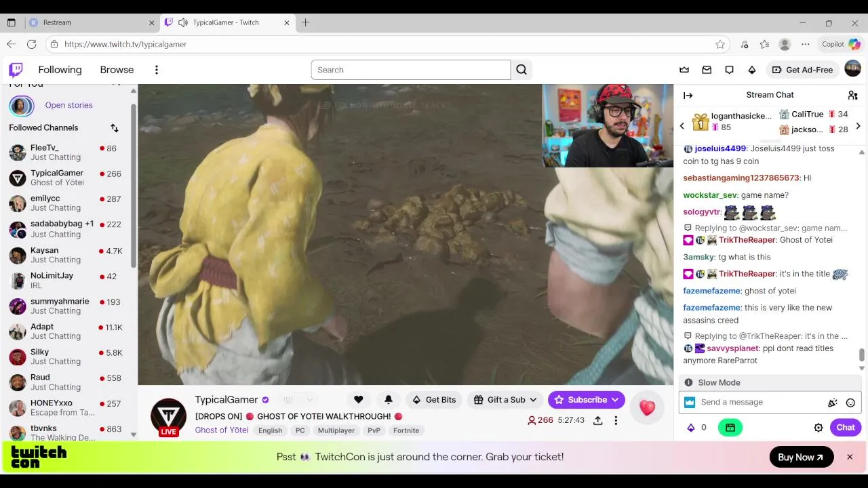Focus the Twitch search field
The width and height of the screenshot is (868, 488).
tap(411, 70)
